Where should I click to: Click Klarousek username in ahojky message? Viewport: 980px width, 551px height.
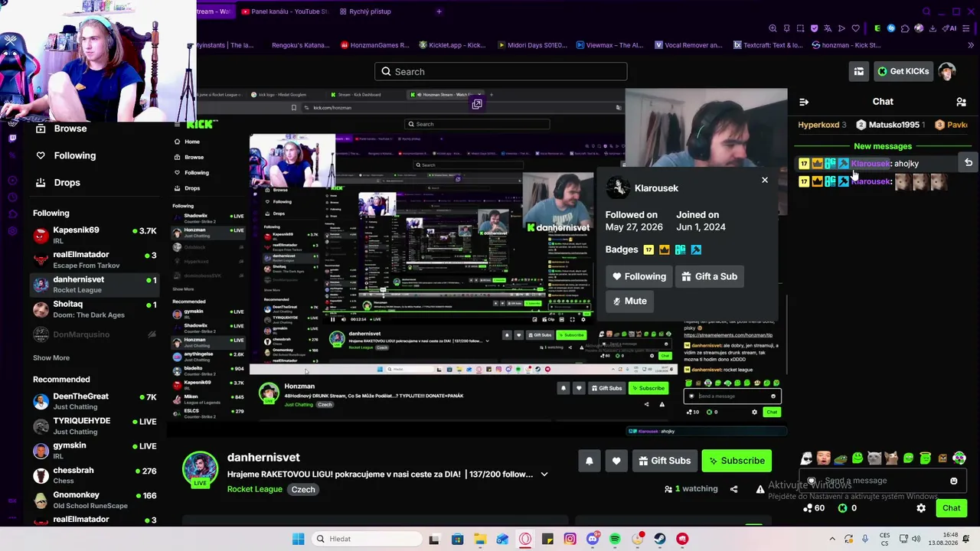(x=871, y=164)
